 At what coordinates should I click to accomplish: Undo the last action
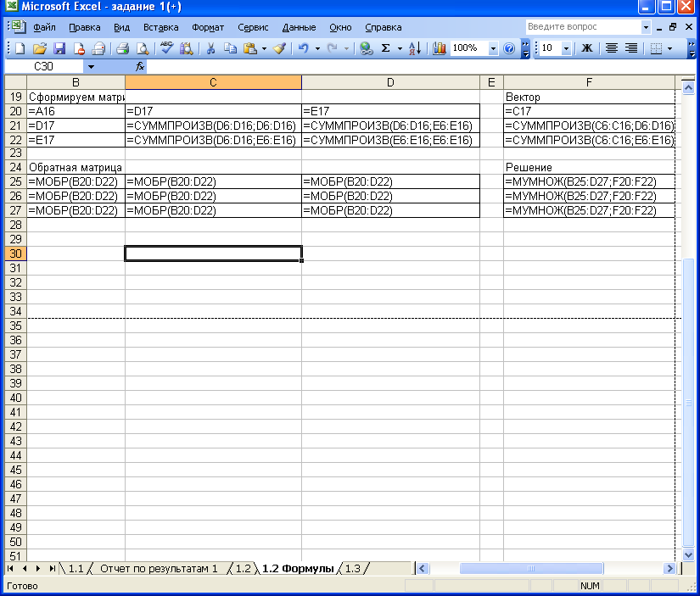[304, 48]
